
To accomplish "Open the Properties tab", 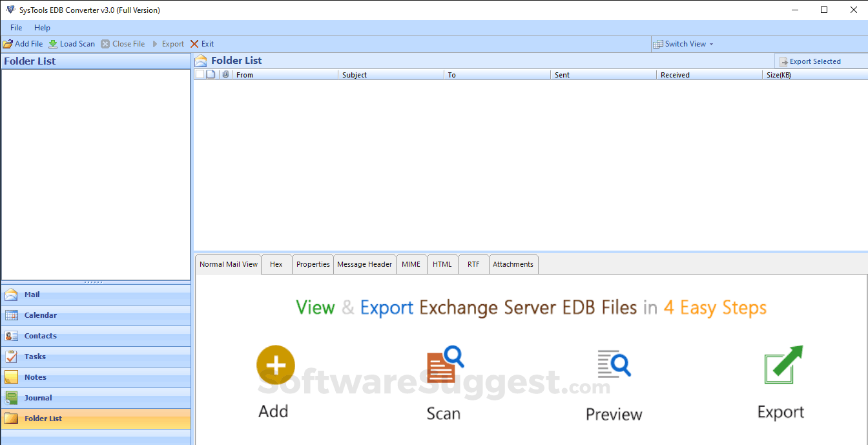I will click(x=313, y=264).
